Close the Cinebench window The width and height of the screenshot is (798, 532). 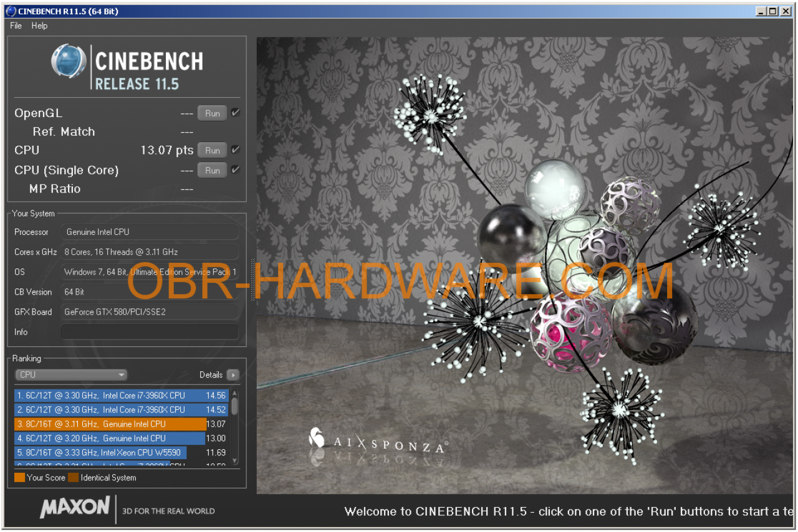point(786,11)
